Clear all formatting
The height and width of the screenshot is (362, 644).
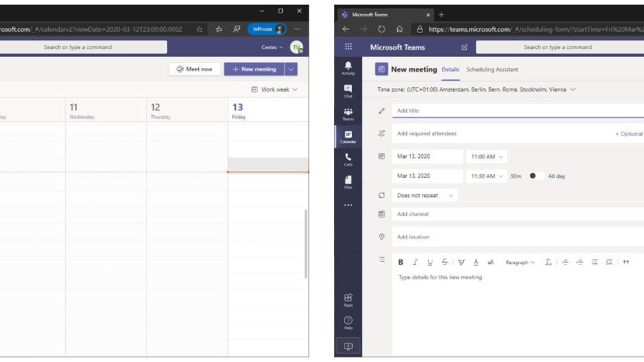[x=548, y=262]
